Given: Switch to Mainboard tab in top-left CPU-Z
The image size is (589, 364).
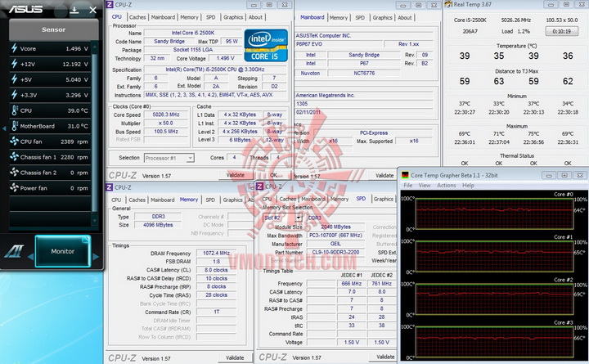Looking at the screenshot, I should click(x=163, y=17).
